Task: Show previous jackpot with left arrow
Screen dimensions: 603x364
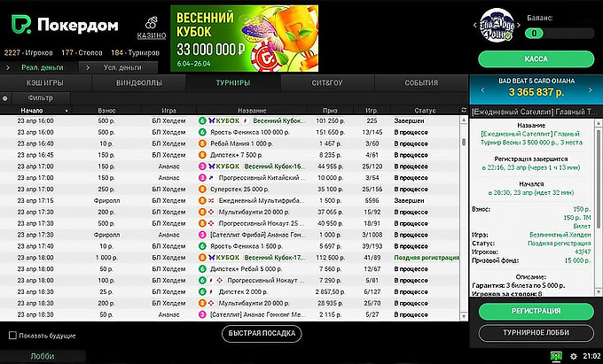Action: pyautogui.click(x=483, y=89)
